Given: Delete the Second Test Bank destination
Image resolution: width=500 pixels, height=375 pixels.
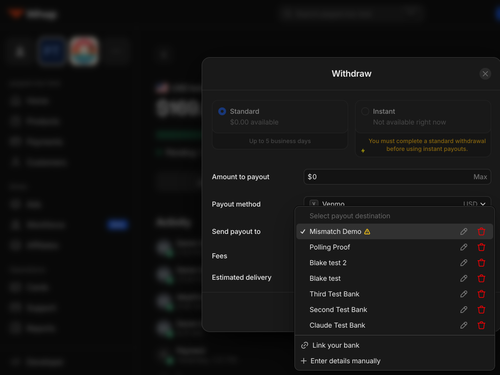Looking at the screenshot, I should tap(481, 310).
